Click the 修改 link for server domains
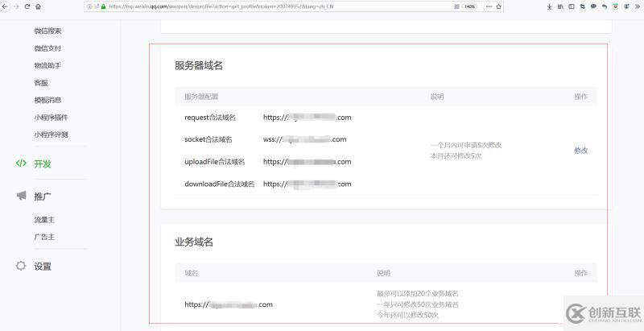The image size is (644, 331). click(x=580, y=151)
